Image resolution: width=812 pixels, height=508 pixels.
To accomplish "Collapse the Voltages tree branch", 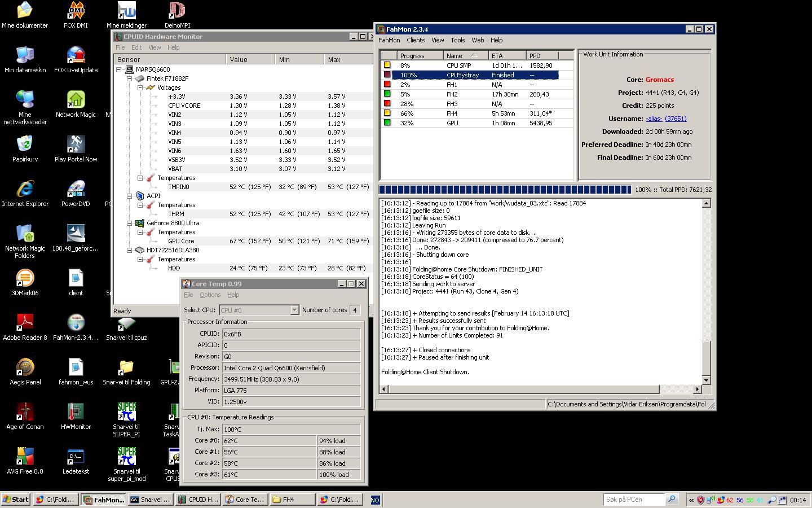I will (140, 87).
